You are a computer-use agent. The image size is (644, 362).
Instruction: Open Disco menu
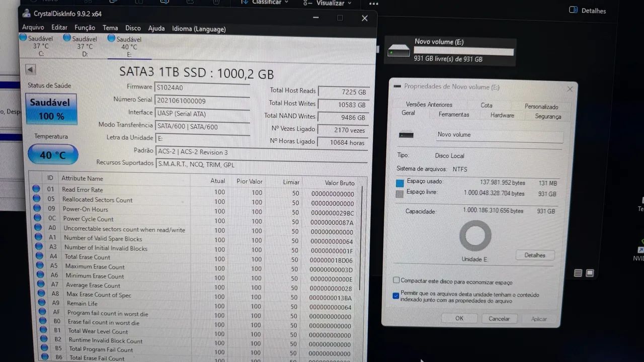(x=133, y=28)
